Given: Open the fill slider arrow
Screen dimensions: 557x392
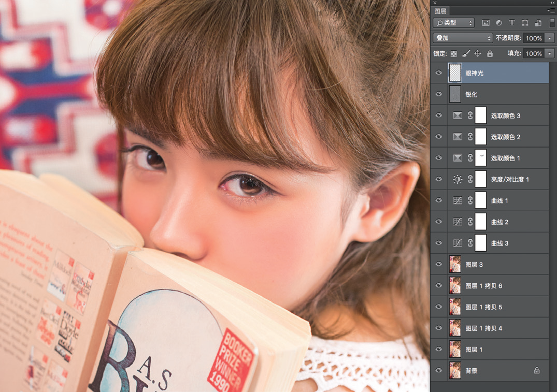Looking at the screenshot, I should pyautogui.click(x=550, y=53).
